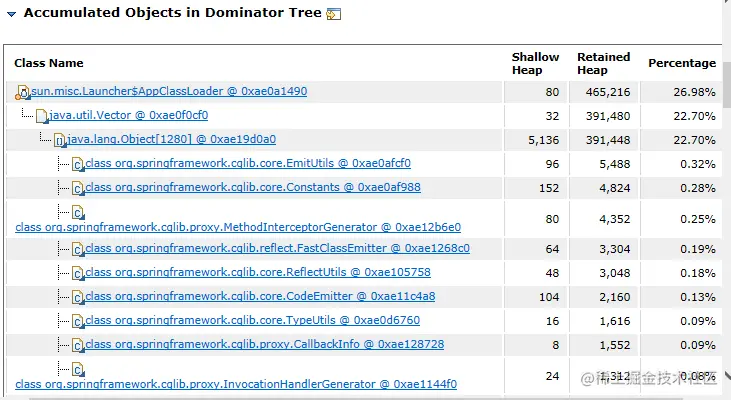Click the class icon beside FastClassEmitter
Screen dimensions: 731x400
point(78,249)
